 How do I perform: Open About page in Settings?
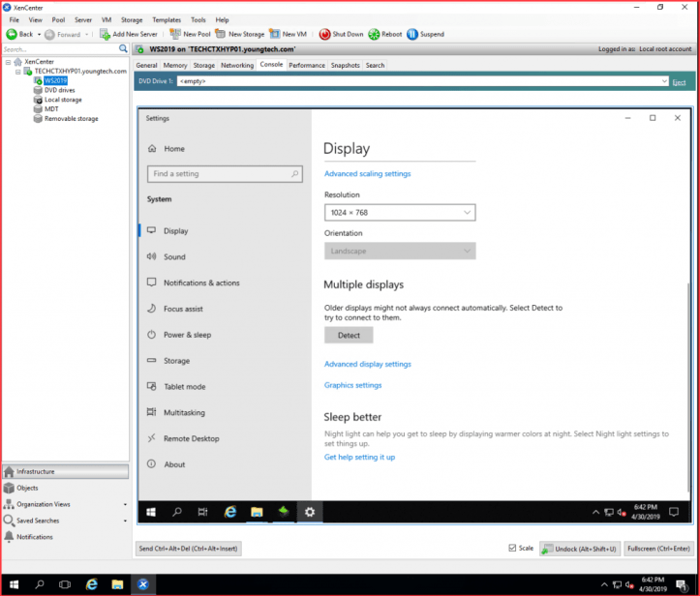coord(174,464)
